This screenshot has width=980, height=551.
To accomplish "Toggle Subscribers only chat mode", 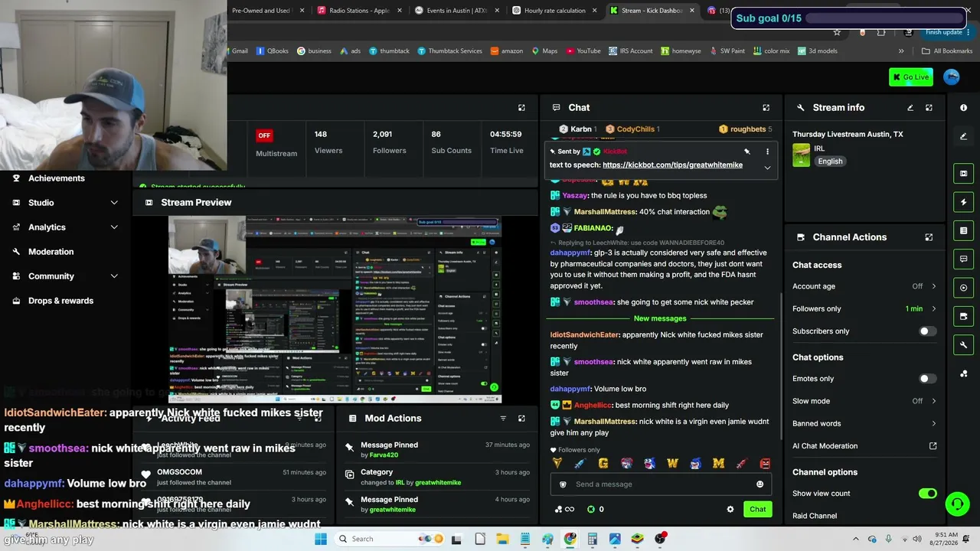I will [927, 331].
